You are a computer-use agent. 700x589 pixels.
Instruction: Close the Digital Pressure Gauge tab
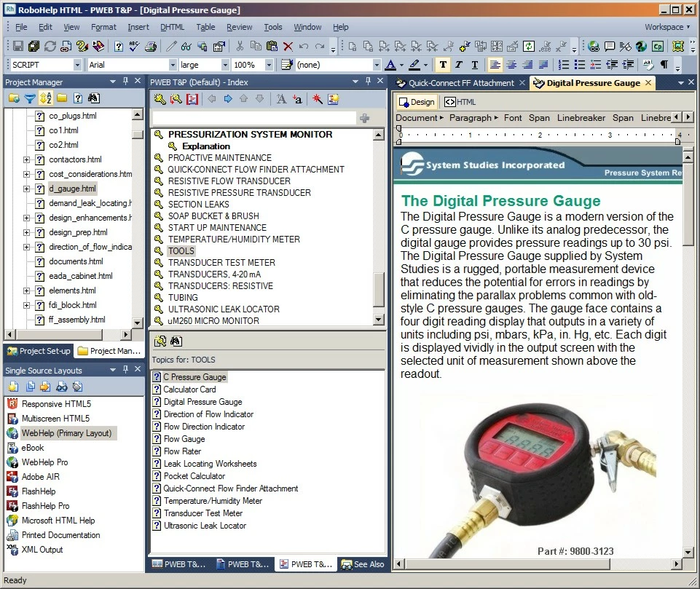coord(648,83)
